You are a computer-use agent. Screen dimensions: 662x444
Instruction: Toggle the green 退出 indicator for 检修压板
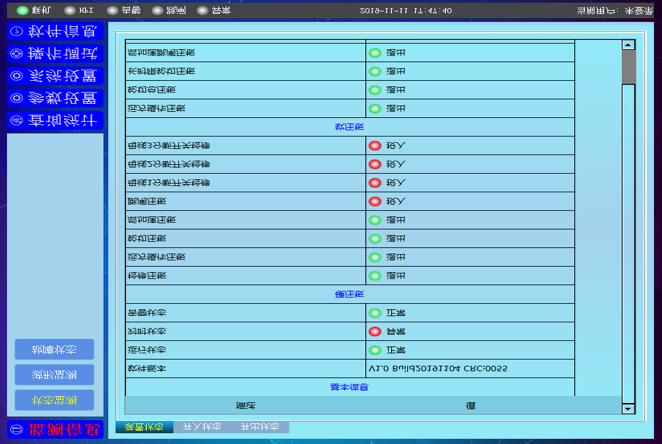(375, 275)
